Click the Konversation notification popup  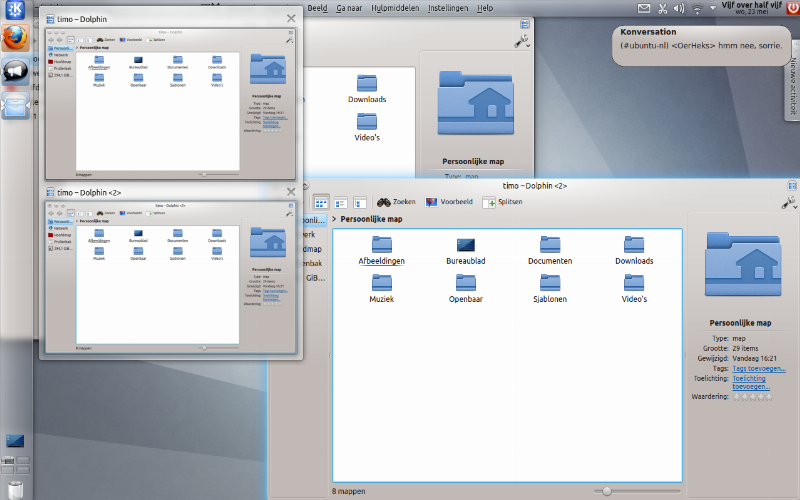pos(701,46)
